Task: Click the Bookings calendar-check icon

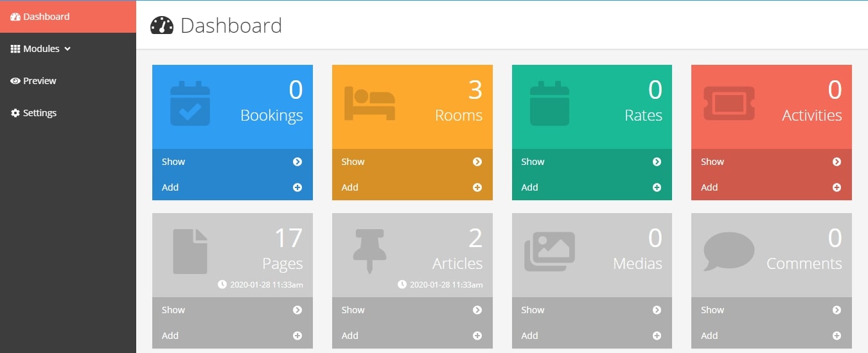Action: click(190, 103)
